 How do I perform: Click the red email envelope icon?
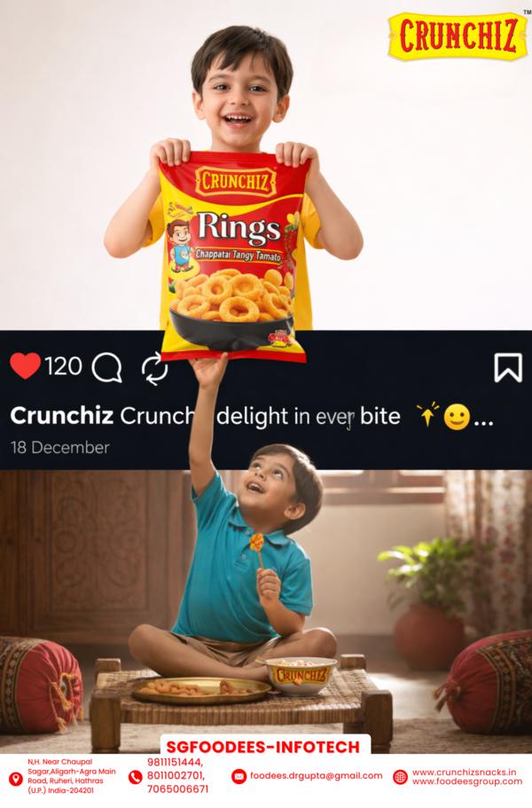coord(239,776)
